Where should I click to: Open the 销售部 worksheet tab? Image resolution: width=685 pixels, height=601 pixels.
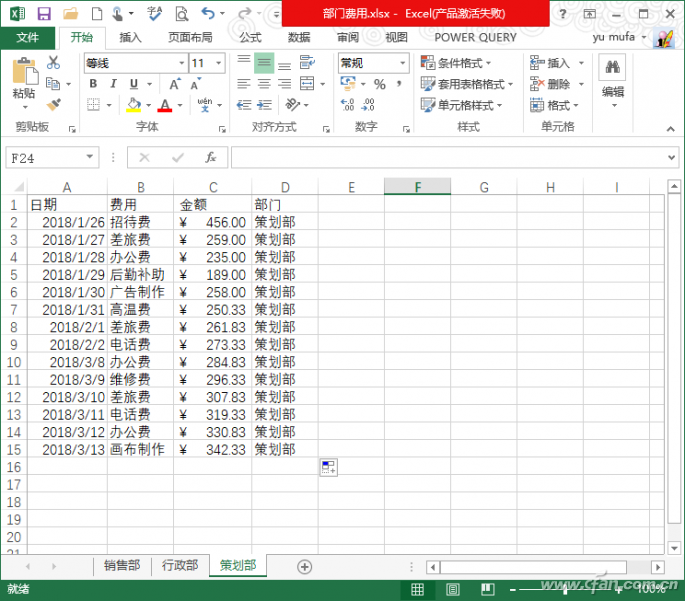(122, 566)
